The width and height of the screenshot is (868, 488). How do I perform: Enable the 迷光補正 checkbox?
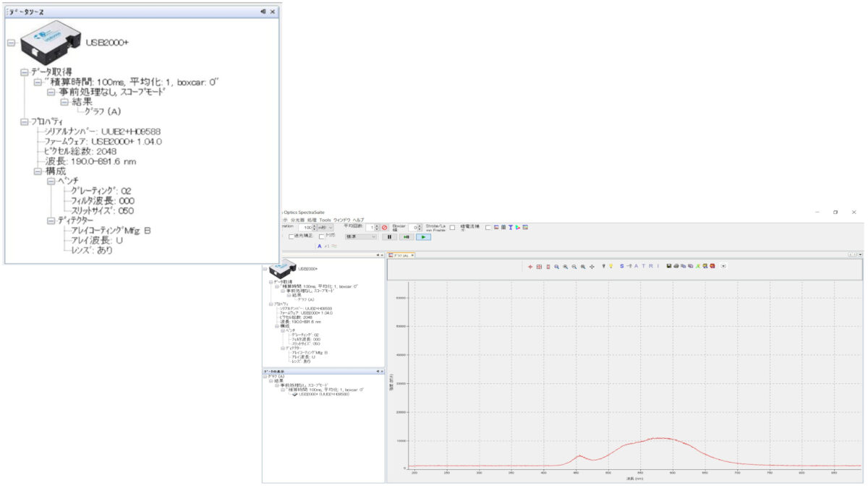[292, 236]
